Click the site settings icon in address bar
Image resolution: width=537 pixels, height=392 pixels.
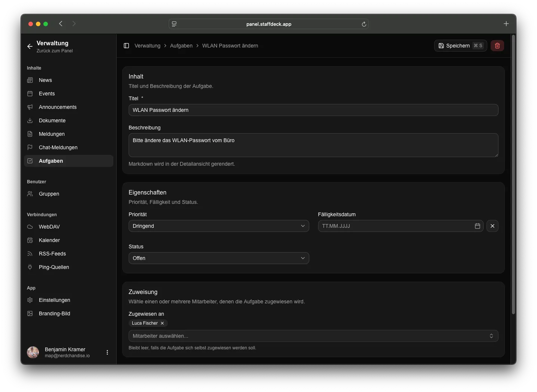tap(174, 24)
